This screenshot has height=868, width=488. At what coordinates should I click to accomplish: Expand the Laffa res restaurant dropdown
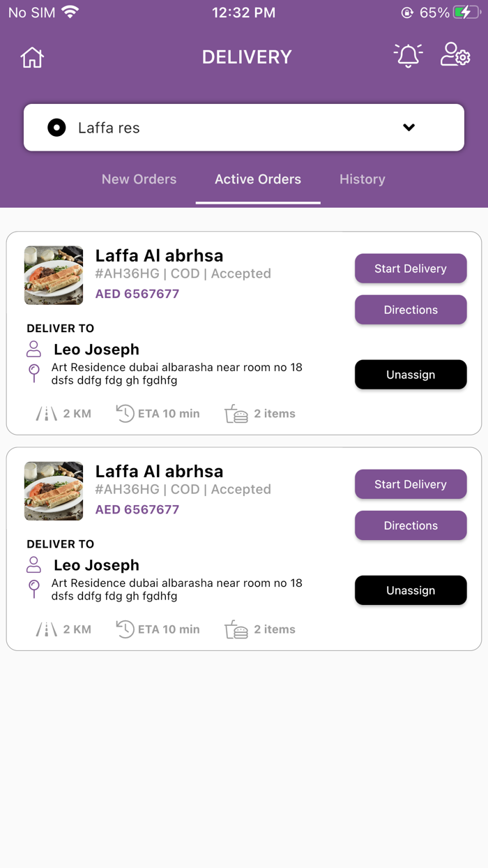244,127
